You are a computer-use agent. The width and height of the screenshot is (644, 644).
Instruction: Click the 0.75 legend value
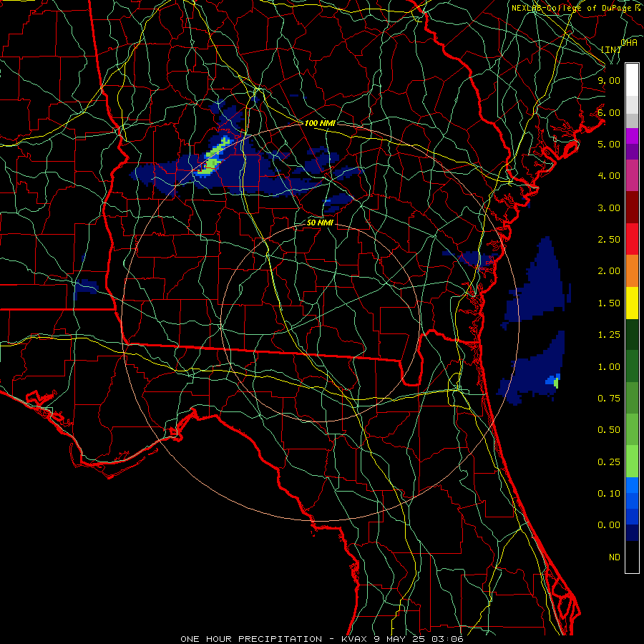609,399
